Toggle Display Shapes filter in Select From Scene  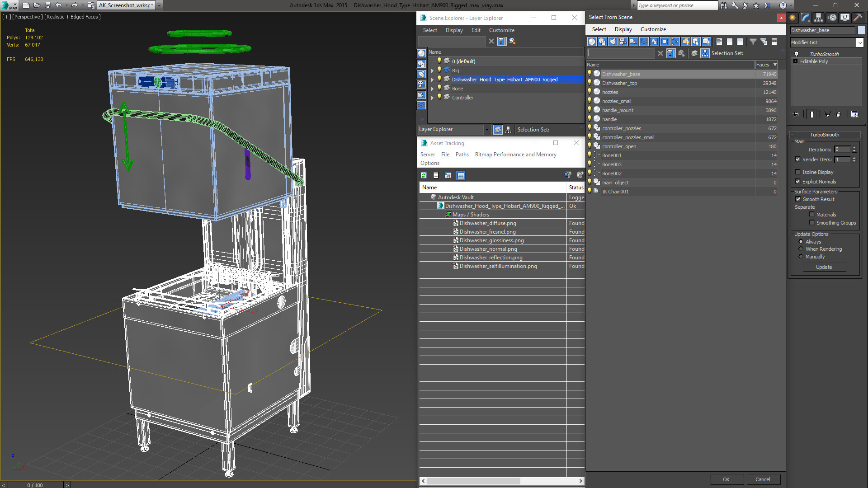pyautogui.click(x=602, y=42)
